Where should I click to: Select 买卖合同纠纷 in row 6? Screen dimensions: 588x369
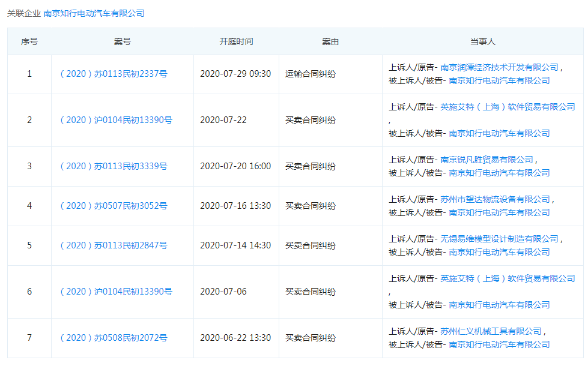pyautogui.click(x=311, y=292)
